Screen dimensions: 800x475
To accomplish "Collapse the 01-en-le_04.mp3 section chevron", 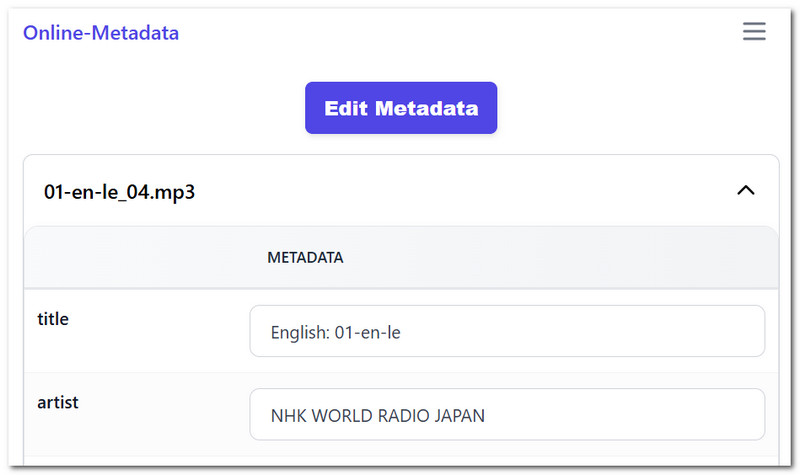I will point(745,191).
